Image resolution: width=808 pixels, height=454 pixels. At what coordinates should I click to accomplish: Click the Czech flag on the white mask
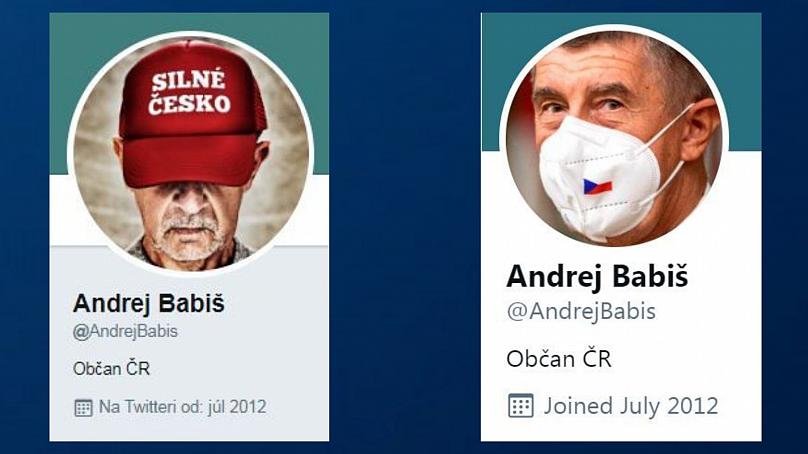(x=597, y=187)
